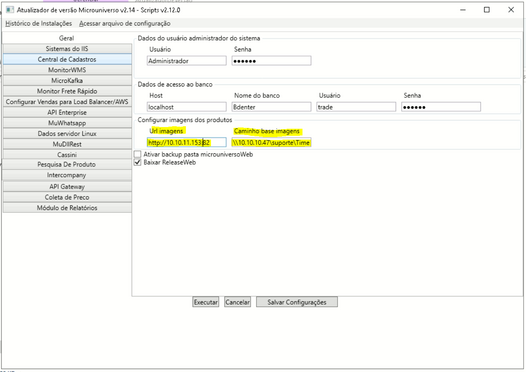Click the administrator Senha password field
The image size is (526, 372).
pyautogui.click(x=271, y=61)
